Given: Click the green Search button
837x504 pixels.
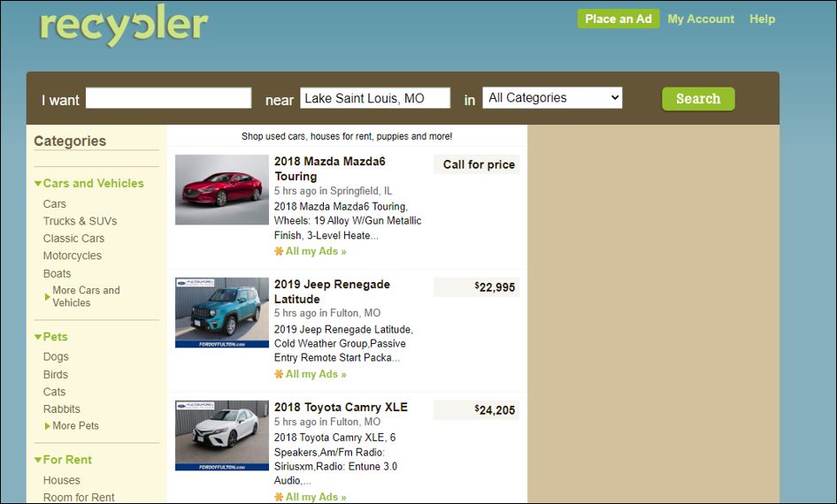Looking at the screenshot, I should 698,99.
